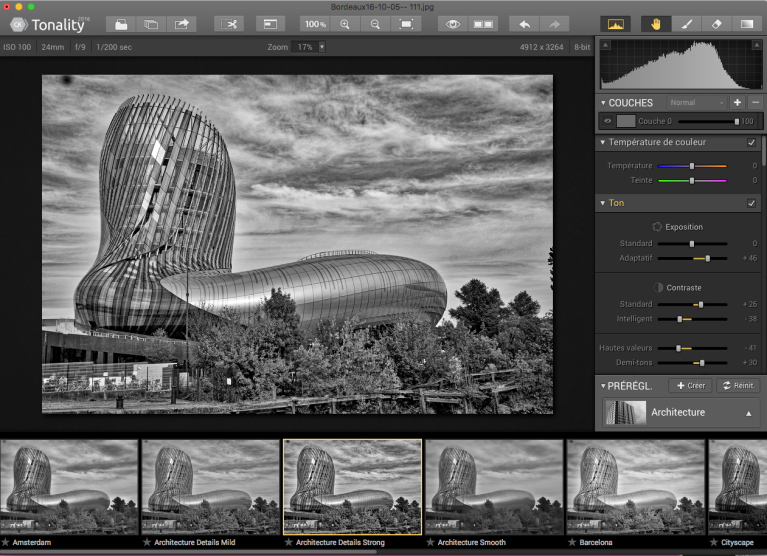Click the Réinit. reset button
Screen dimensions: 767x556
[738, 385]
